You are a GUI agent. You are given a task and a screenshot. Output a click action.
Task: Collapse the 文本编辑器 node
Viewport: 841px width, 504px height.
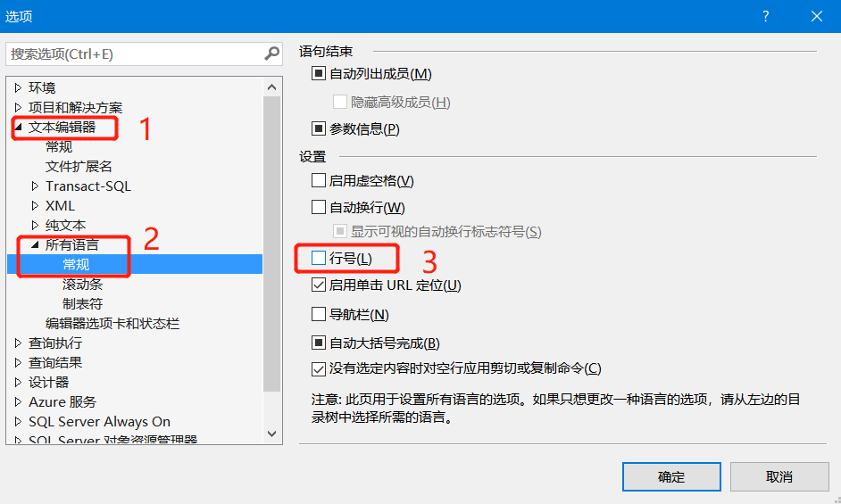coord(18,127)
